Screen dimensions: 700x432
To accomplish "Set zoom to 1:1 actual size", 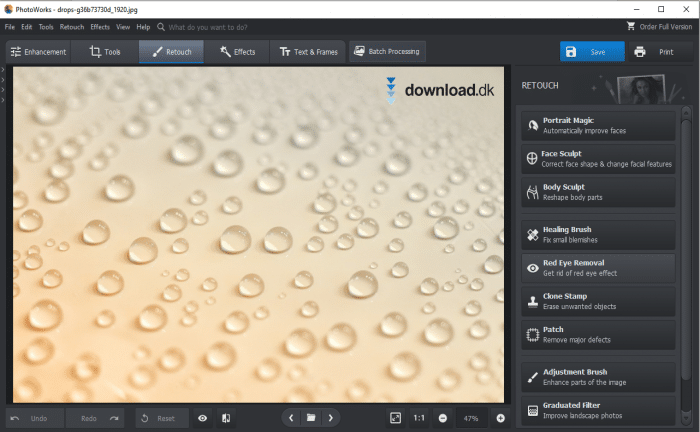I will [x=419, y=417].
